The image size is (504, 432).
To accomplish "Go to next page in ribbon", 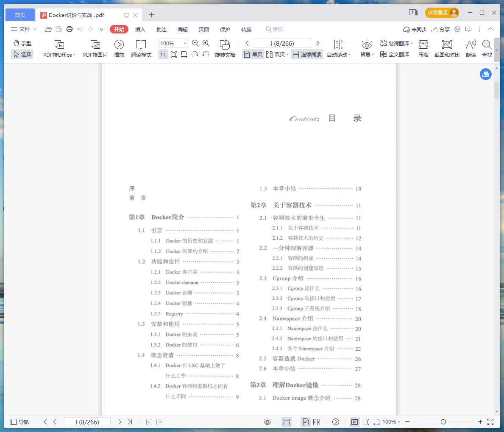I will (x=318, y=43).
